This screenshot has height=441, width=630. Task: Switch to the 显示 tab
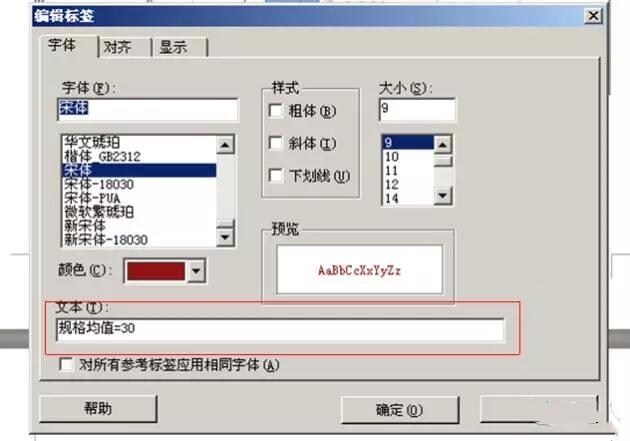click(x=174, y=47)
